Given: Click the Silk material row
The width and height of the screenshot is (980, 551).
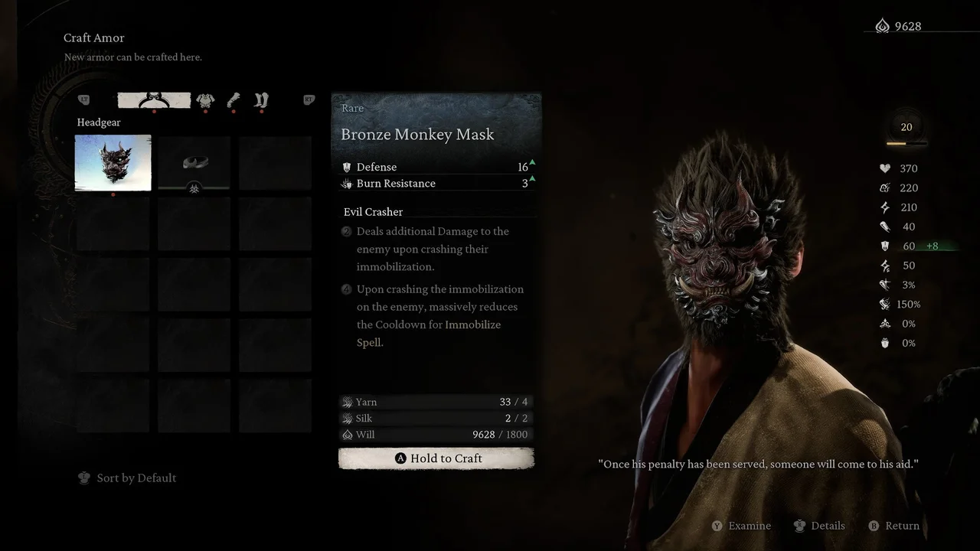Looking at the screenshot, I should 436,418.
